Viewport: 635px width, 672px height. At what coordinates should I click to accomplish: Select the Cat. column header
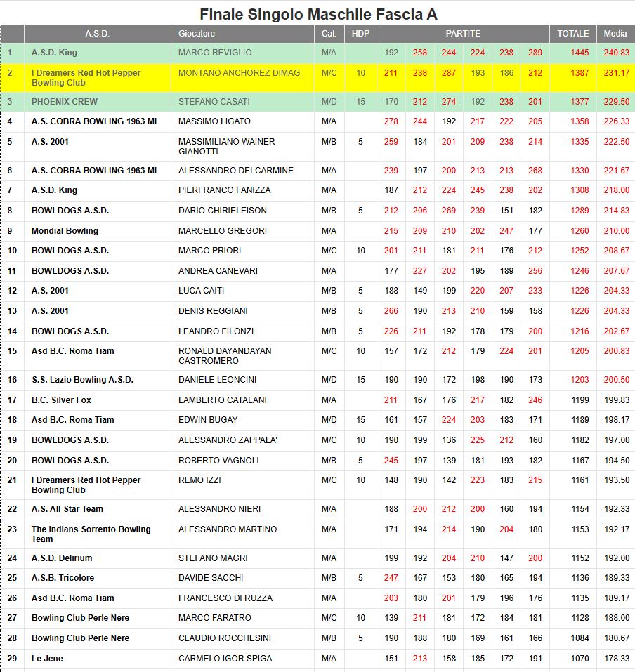pyautogui.click(x=329, y=34)
